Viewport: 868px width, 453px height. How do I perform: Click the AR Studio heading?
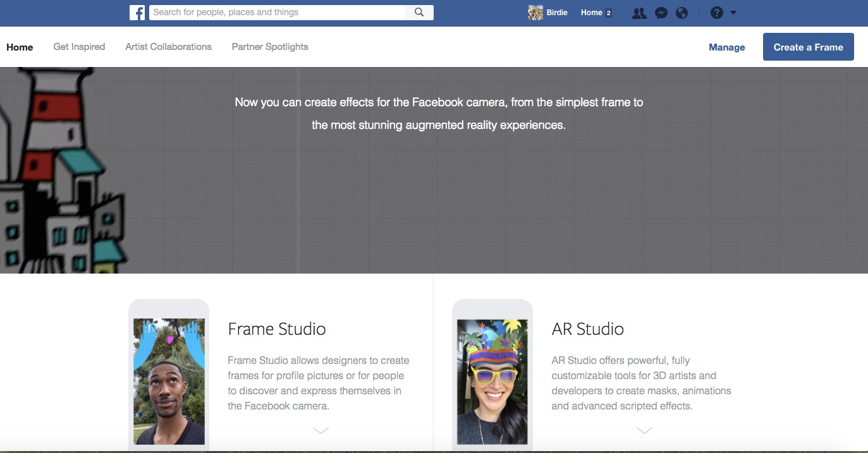(588, 329)
